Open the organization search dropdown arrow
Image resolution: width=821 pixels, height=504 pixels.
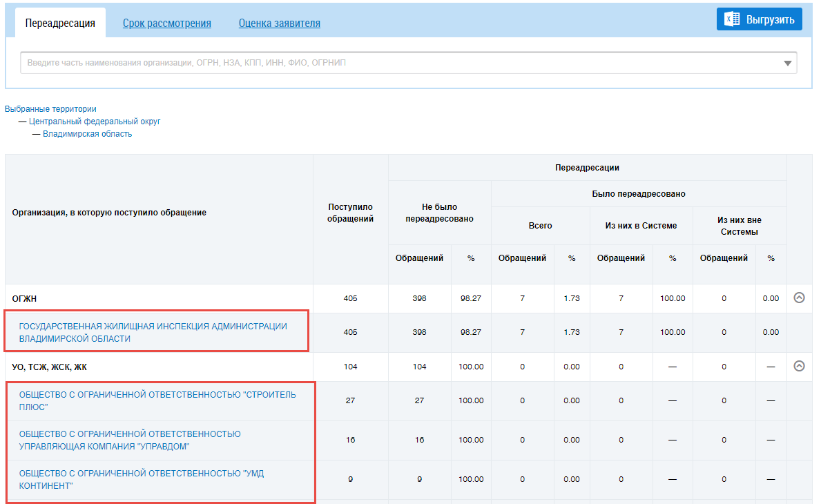coord(788,64)
